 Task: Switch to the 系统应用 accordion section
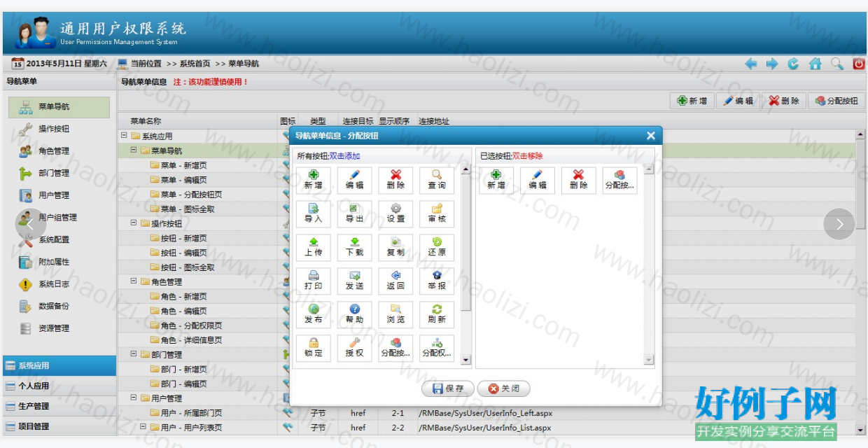point(59,365)
